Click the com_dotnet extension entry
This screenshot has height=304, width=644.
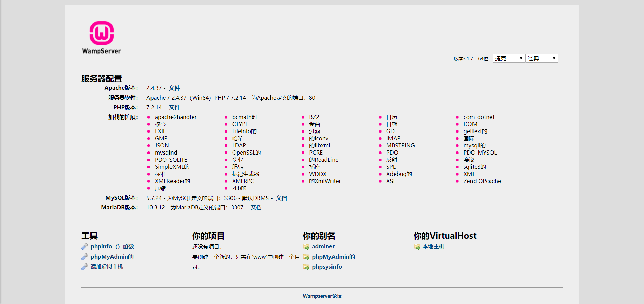point(479,117)
